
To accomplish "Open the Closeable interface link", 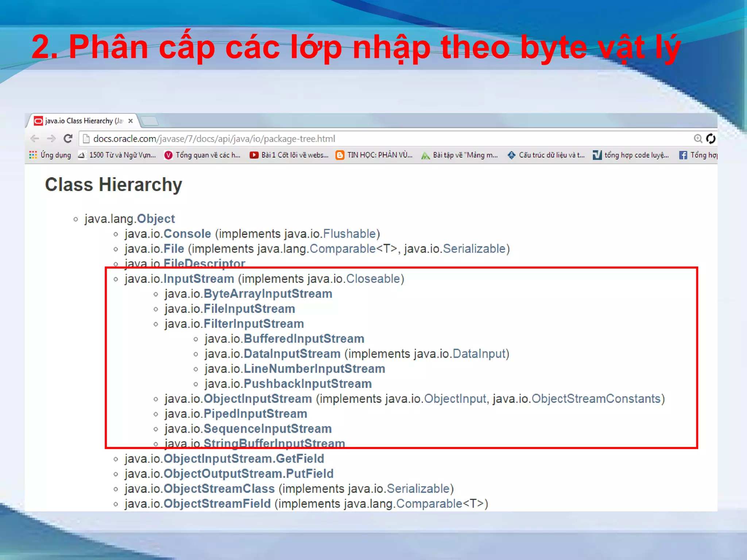I will [373, 279].
